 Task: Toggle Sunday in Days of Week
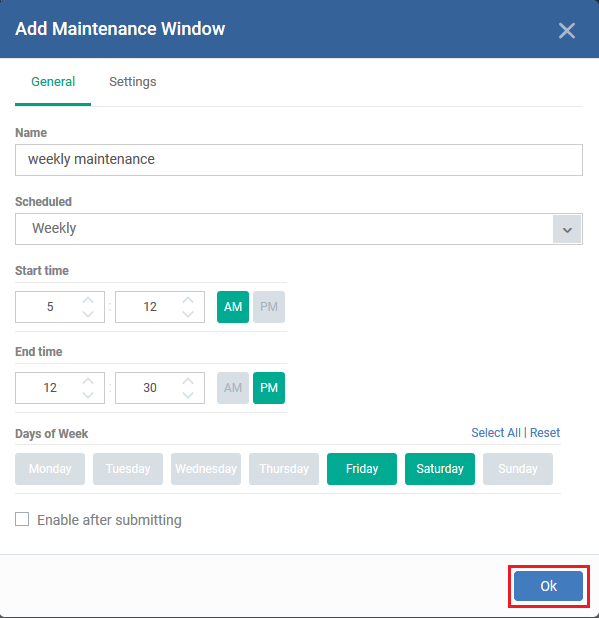click(x=518, y=469)
